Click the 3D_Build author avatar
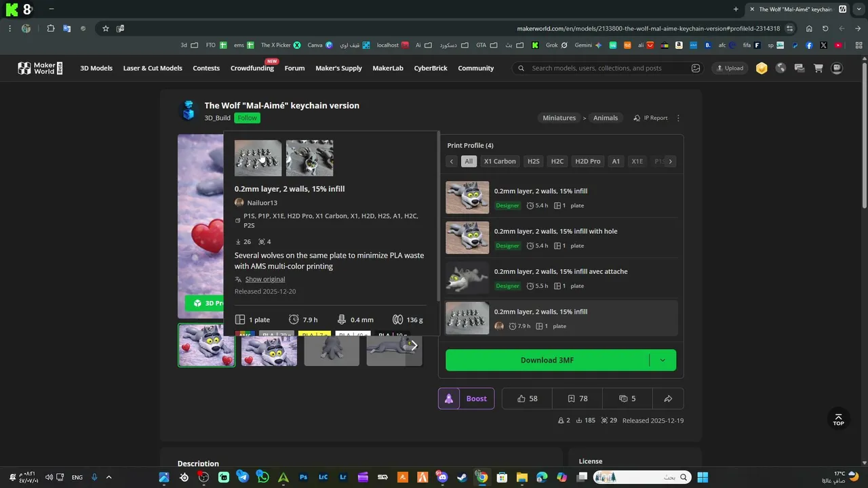This screenshot has height=488, width=868. [x=188, y=110]
